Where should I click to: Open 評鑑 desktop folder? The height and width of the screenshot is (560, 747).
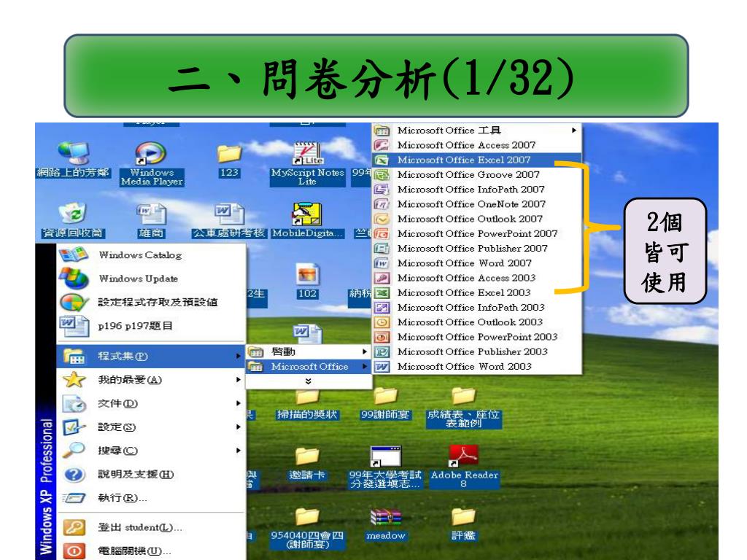[463, 524]
